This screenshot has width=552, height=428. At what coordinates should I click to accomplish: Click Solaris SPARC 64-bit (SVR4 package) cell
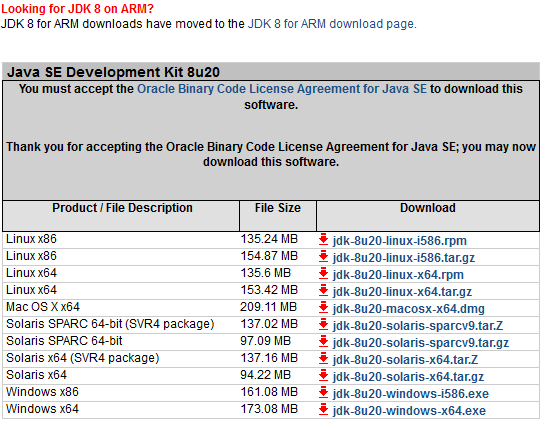click(x=121, y=324)
